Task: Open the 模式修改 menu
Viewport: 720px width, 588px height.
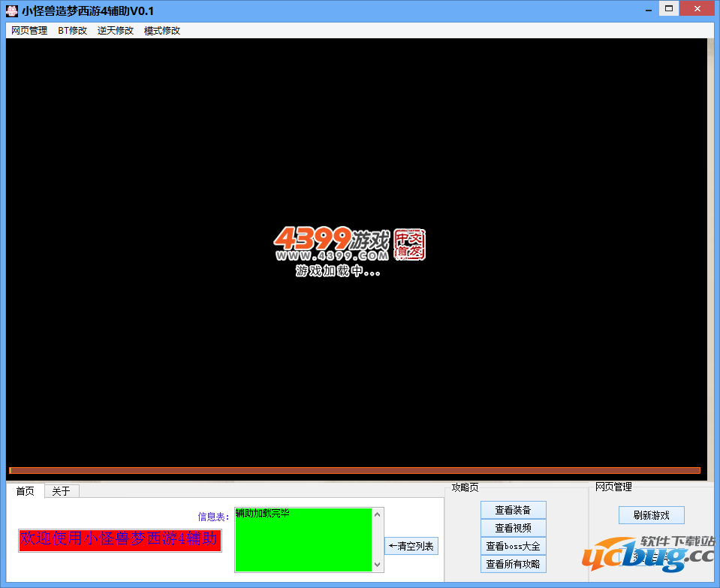Action: pyautogui.click(x=162, y=31)
